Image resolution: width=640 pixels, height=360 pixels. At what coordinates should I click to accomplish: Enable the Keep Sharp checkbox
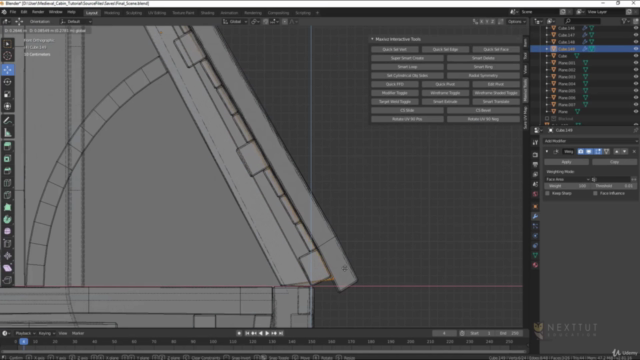point(547,193)
